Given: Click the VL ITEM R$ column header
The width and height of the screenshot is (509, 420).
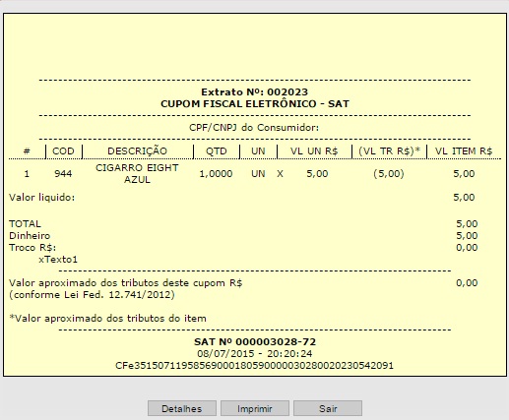Looking at the screenshot, I should pyautogui.click(x=464, y=151).
